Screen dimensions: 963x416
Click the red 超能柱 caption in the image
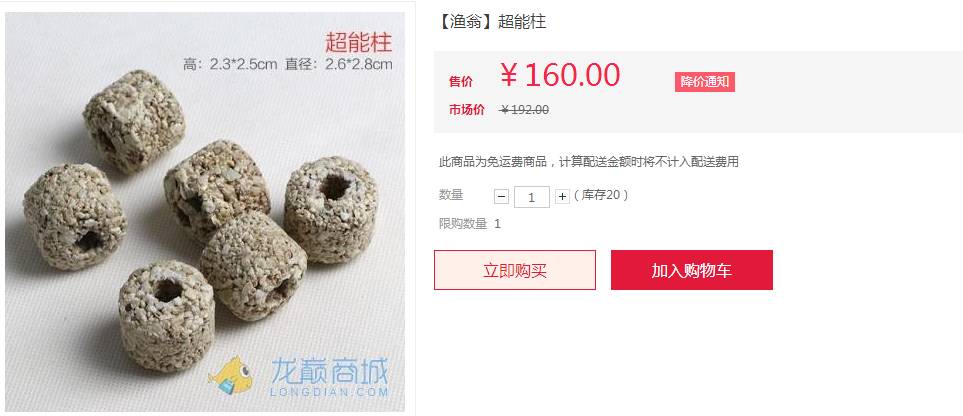pyautogui.click(x=358, y=43)
